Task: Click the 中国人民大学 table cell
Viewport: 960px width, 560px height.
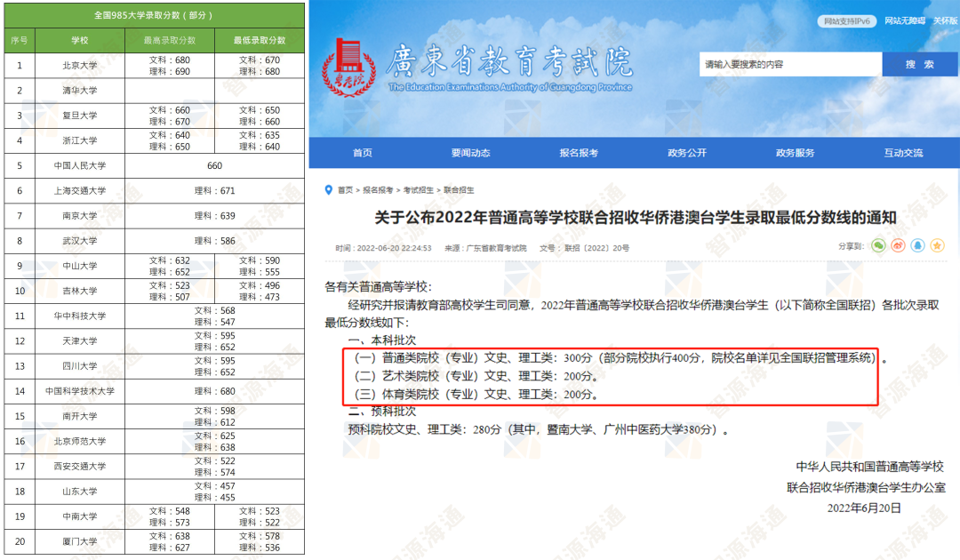Action: pos(80,166)
